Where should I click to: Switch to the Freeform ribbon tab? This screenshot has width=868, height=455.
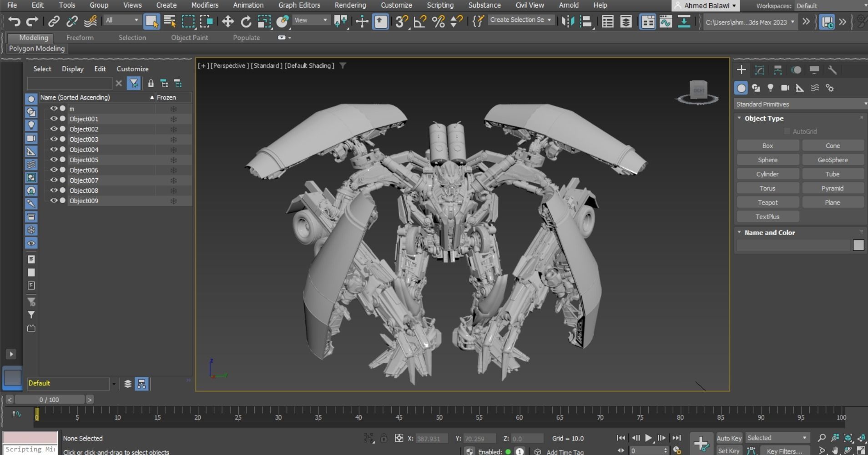point(80,38)
